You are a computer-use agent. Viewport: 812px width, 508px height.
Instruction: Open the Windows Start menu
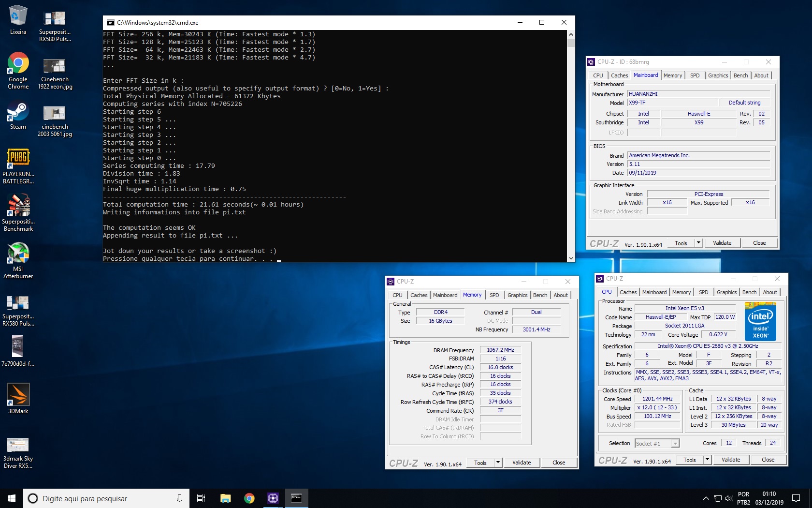pyautogui.click(x=12, y=498)
